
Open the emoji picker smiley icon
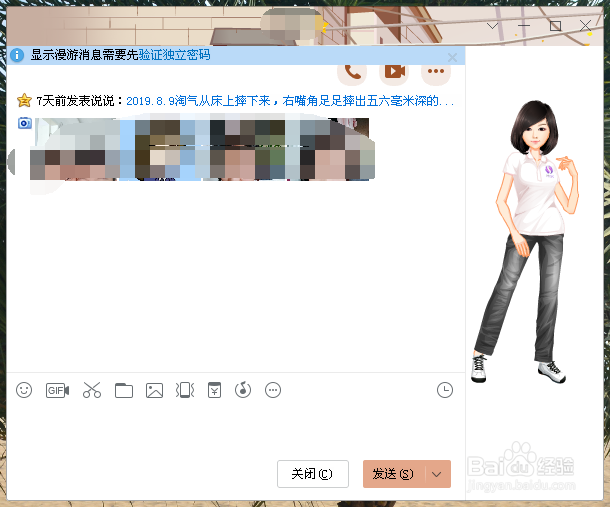pos(24,390)
